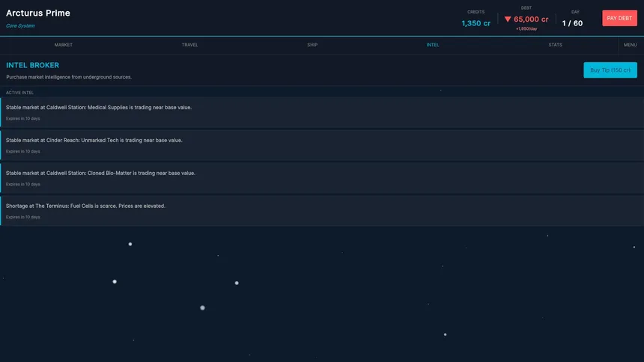Buy a tip for 150 cr
The image size is (644, 362).
(610, 70)
